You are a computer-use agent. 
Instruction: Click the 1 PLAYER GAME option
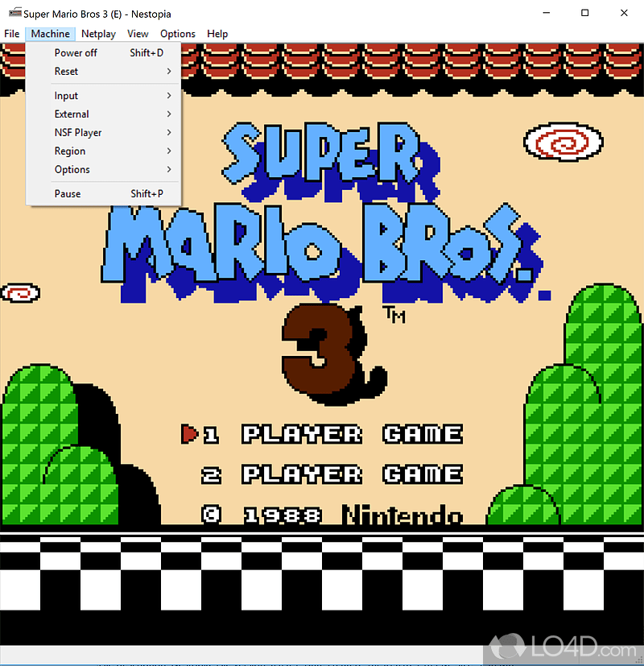(333, 434)
